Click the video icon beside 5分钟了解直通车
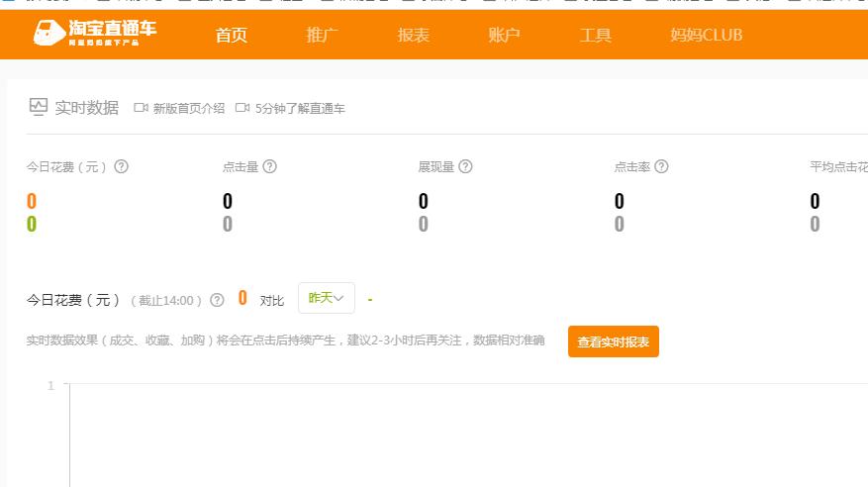 [x=242, y=108]
